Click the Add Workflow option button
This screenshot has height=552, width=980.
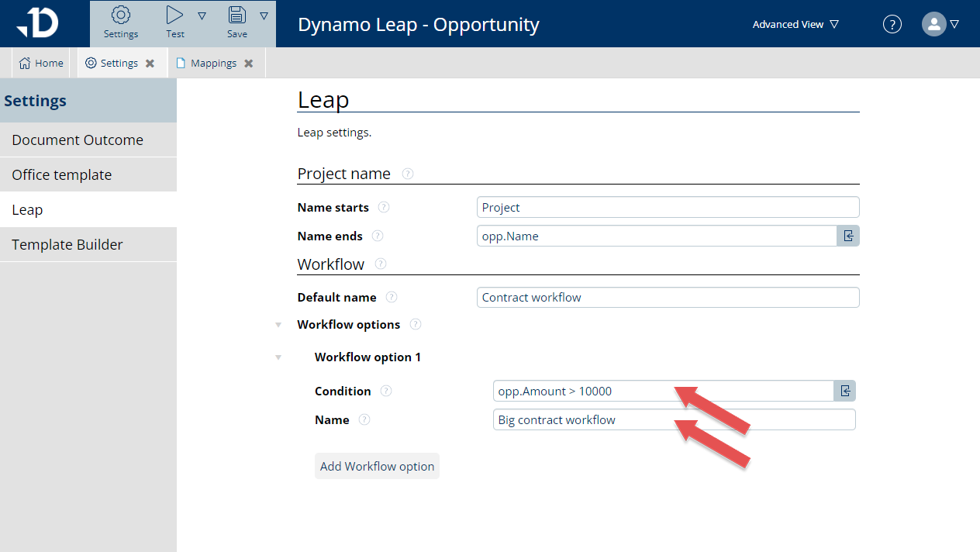tap(377, 466)
